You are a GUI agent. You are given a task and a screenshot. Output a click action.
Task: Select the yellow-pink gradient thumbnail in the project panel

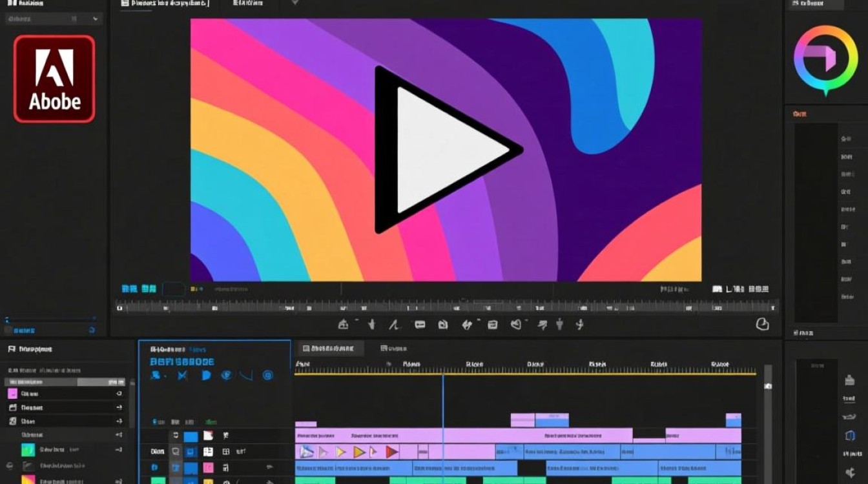tap(28, 479)
